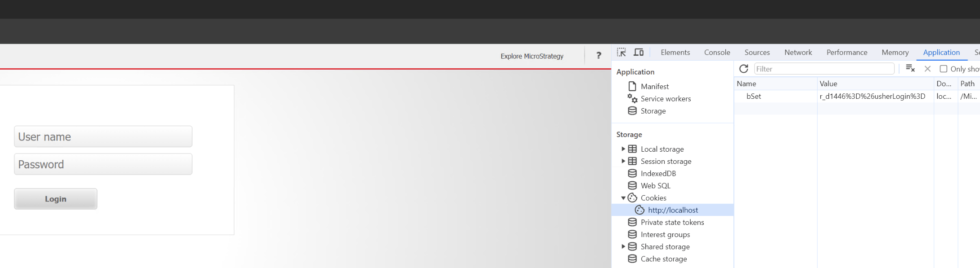This screenshot has height=268, width=980.
Task: Clear all cookies icon
Action: click(x=910, y=69)
